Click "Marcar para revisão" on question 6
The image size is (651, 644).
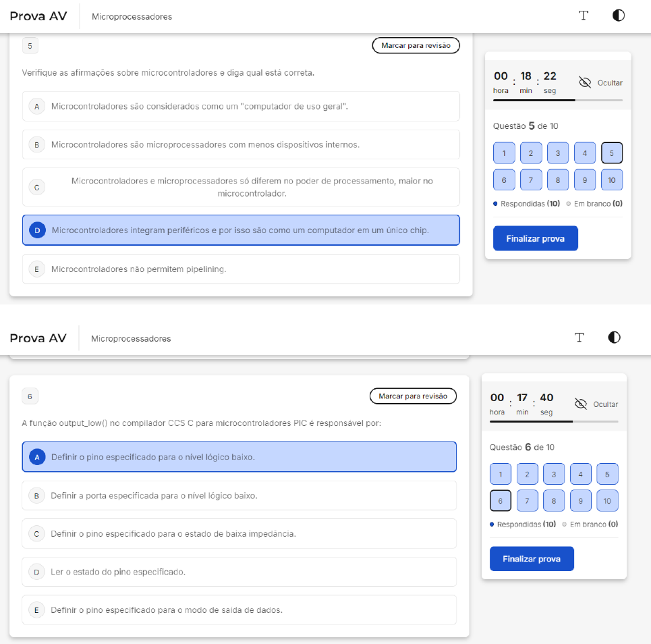coord(413,396)
